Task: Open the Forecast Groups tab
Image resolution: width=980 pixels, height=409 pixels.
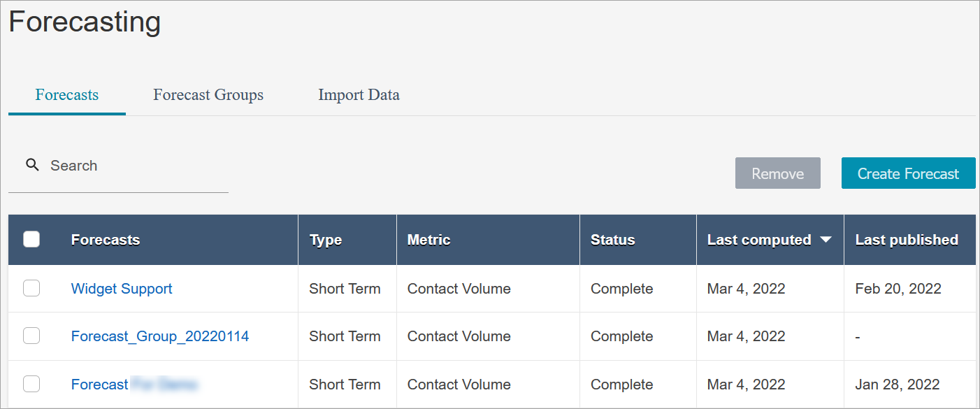Action: click(x=208, y=95)
